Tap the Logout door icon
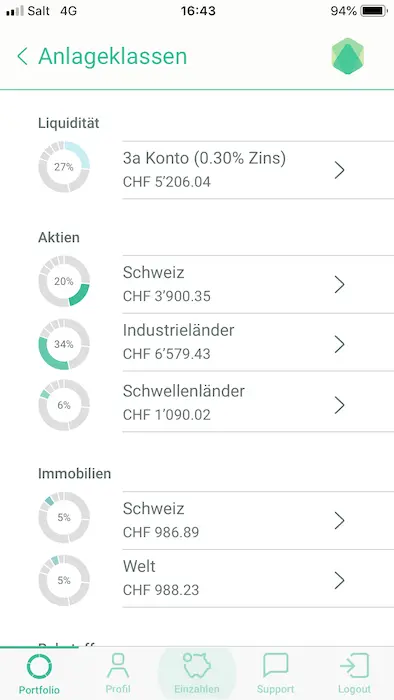 click(x=354, y=666)
